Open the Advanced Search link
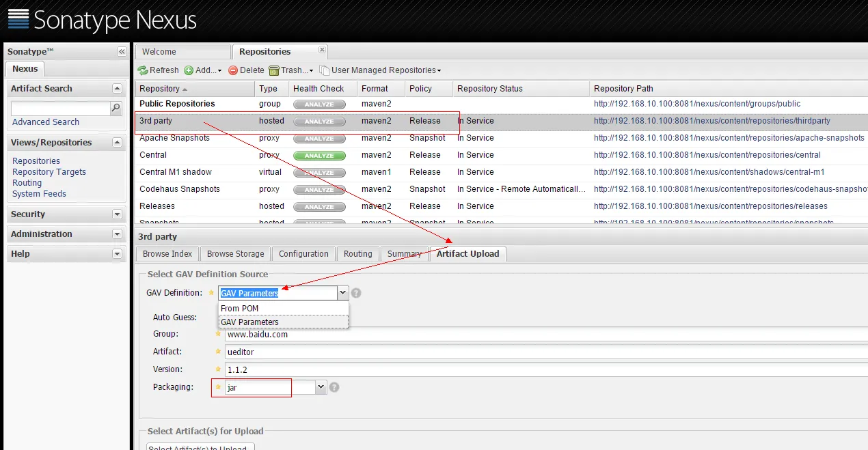 click(46, 122)
